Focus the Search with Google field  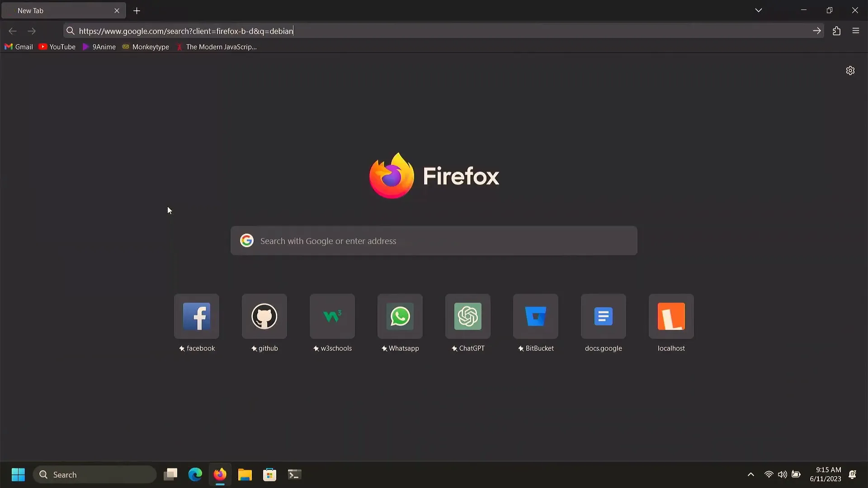434,240
